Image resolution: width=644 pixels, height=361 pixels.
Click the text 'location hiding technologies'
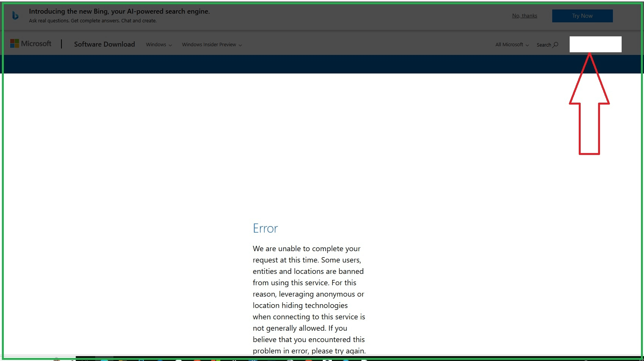point(300,305)
